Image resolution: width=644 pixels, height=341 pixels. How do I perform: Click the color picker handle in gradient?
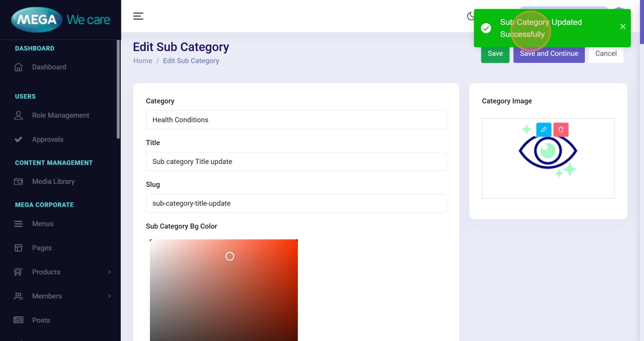coord(229,256)
